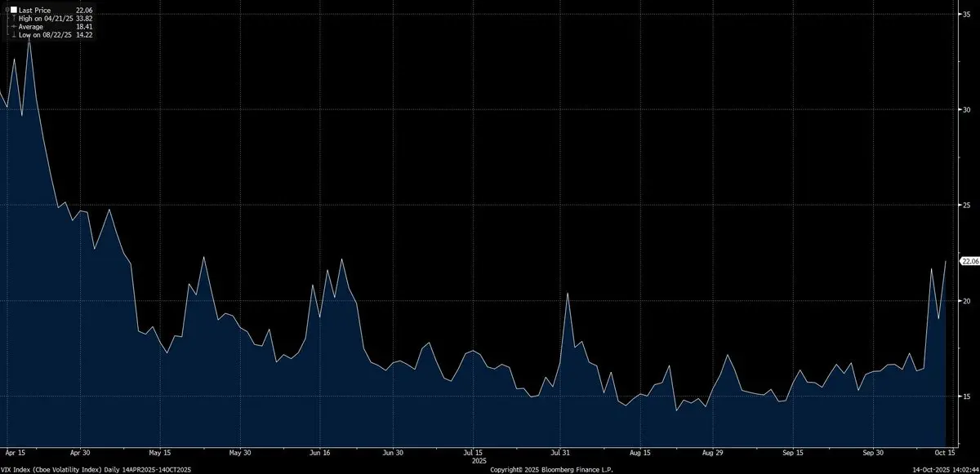
Task: Click the 33.82 high value in legend
Action: (x=84, y=19)
